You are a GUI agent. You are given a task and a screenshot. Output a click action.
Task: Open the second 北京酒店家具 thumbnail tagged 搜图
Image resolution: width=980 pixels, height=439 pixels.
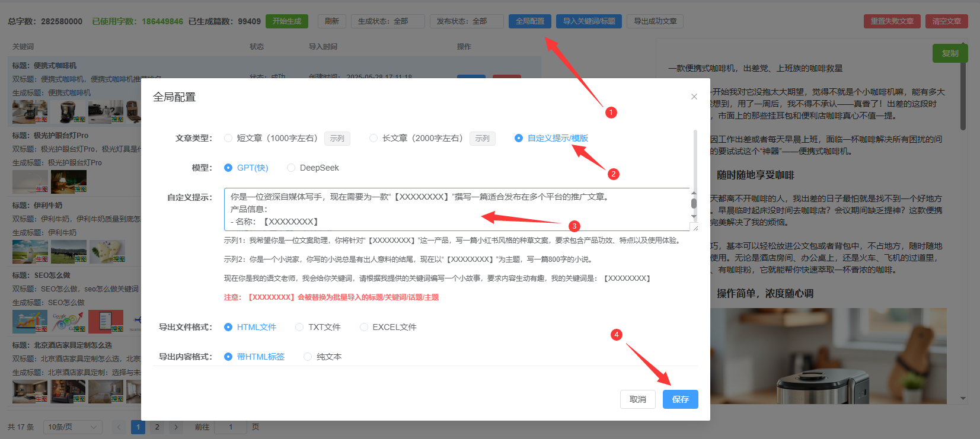69,391
